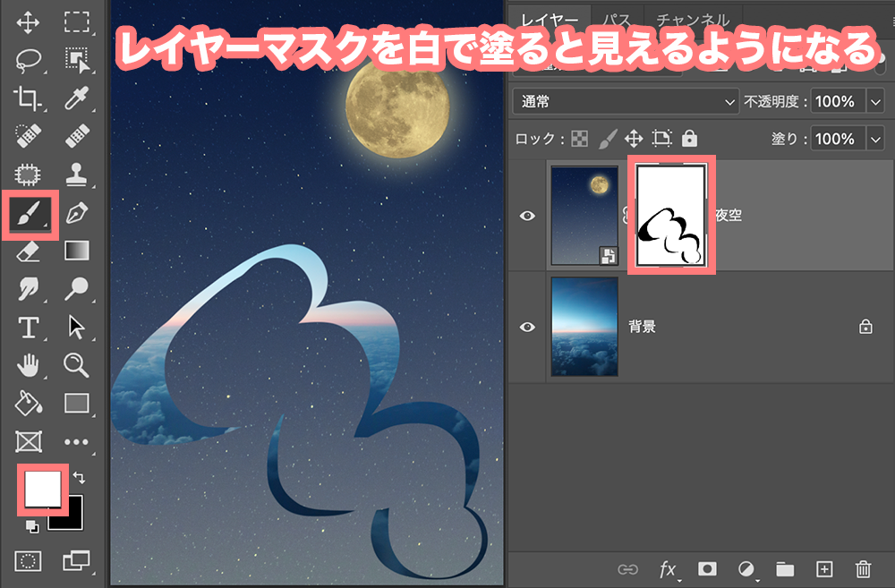Screen dimensions: 895x588
Task: Select the Paint Bucket tool
Action: coord(28,404)
